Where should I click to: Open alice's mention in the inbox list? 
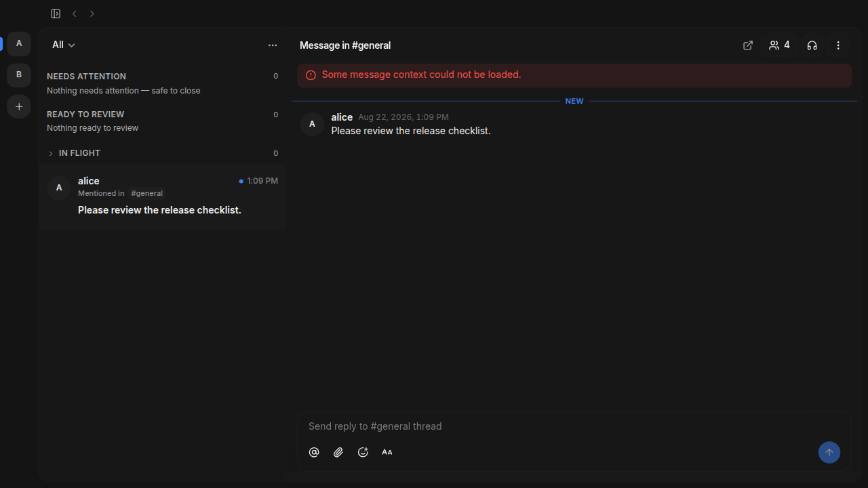(x=162, y=198)
